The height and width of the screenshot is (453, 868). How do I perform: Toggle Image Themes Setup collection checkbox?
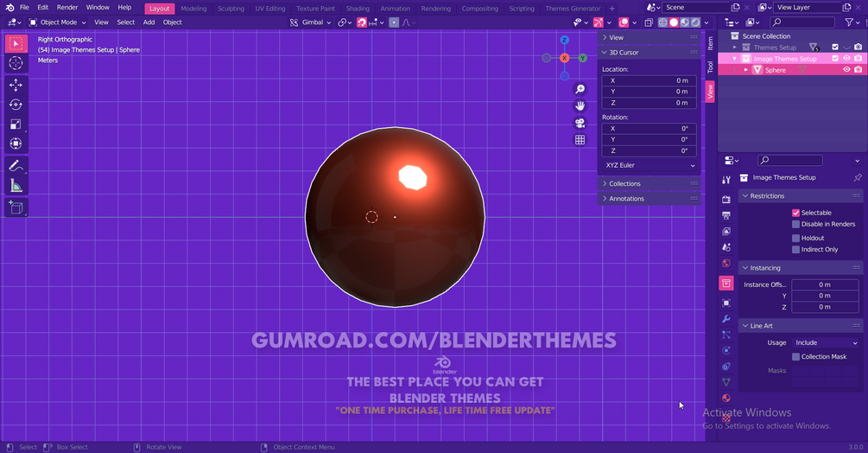point(835,59)
